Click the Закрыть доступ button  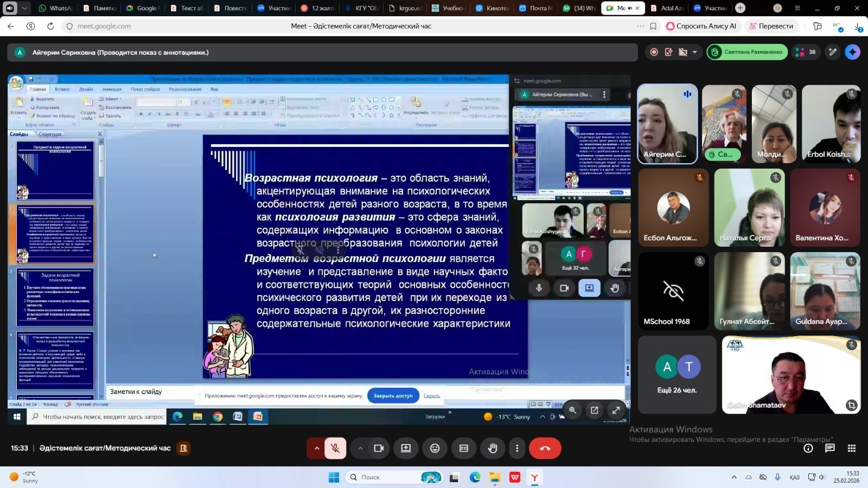coord(393,396)
